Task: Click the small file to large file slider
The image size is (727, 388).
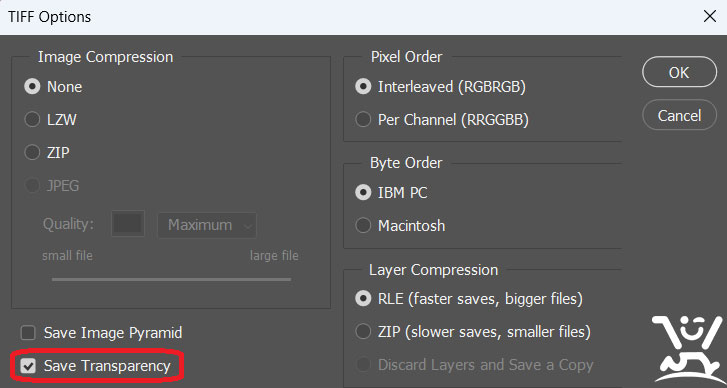Action: pyautogui.click(x=171, y=279)
